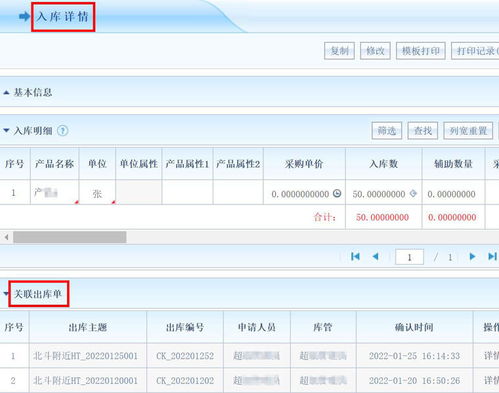Open 详情 for the CK_202201202 row
The width and height of the screenshot is (499, 393).
coord(491,380)
